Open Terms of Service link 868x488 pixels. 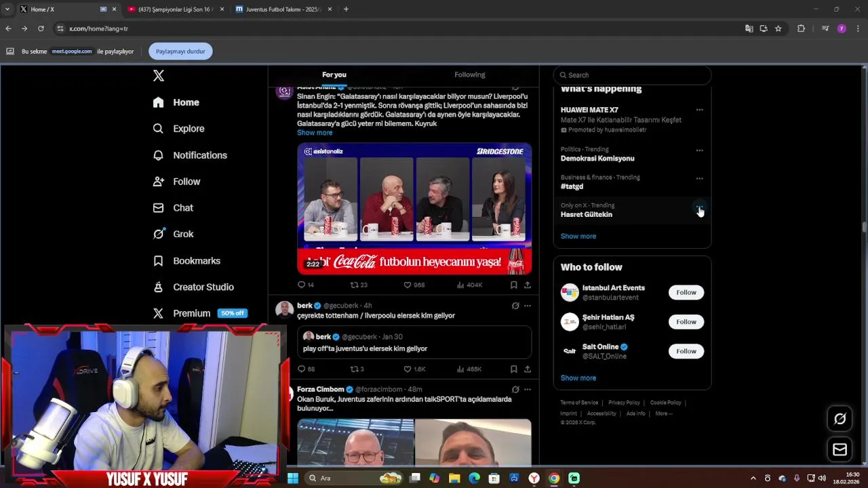(579, 403)
